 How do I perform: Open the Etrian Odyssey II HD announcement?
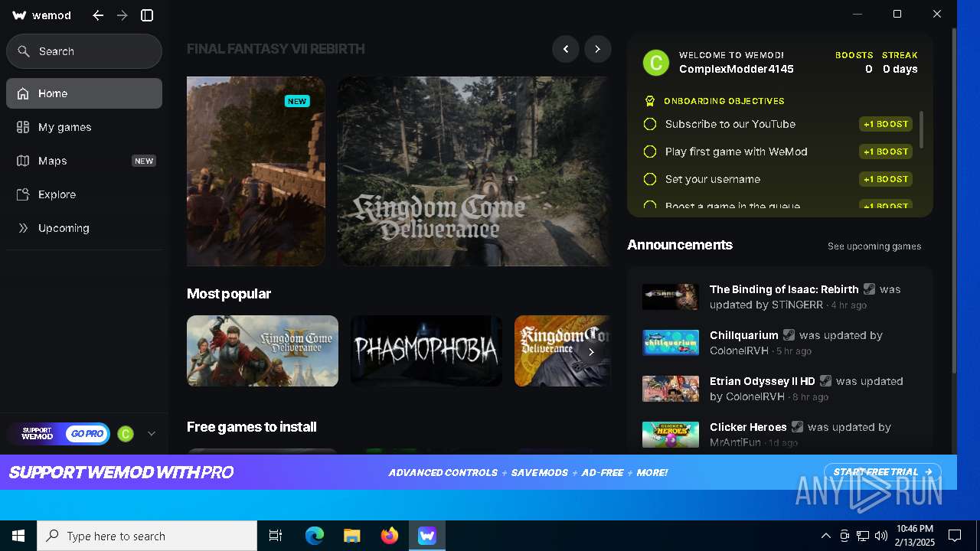pyautogui.click(x=780, y=389)
